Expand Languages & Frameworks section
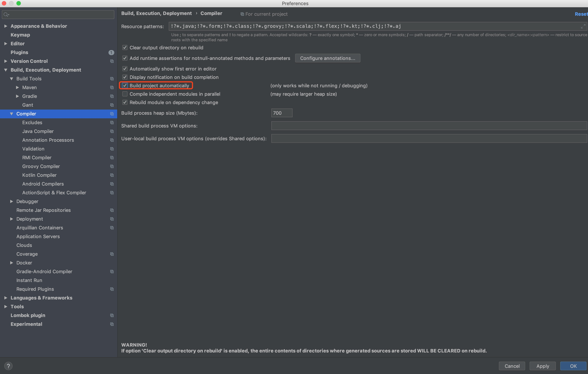 pos(6,298)
